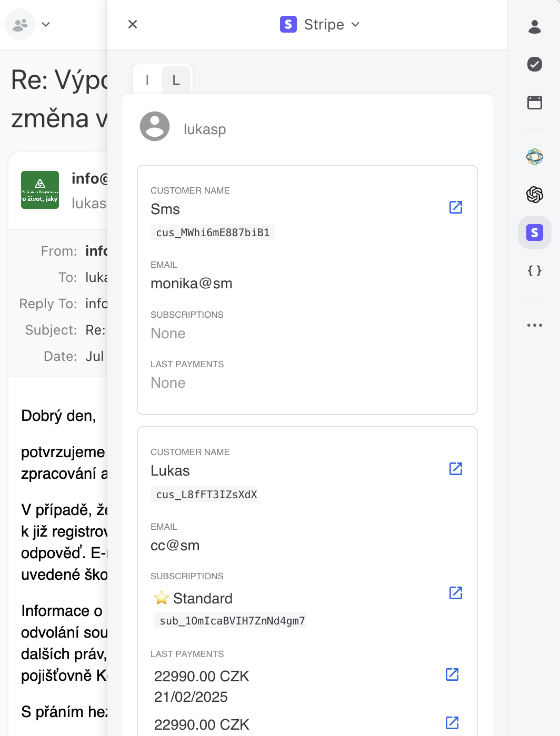Click the sender logo thumbnail in email
The height and width of the screenshot is (736, 560).
click(40, 190)
